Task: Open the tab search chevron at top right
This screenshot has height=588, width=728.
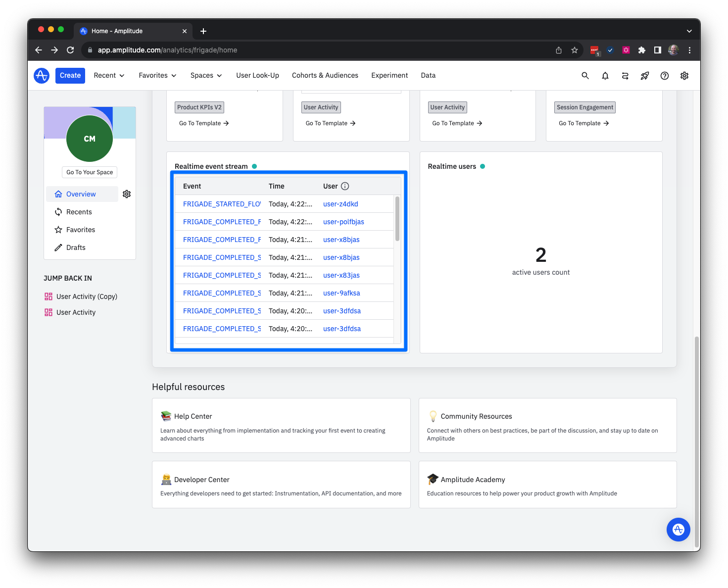Action: pyautogui.click(x=689, y=31)
